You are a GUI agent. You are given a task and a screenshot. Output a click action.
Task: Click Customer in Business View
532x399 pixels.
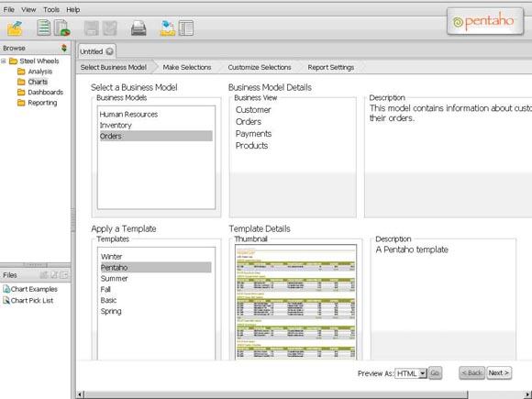coord(253,110)
